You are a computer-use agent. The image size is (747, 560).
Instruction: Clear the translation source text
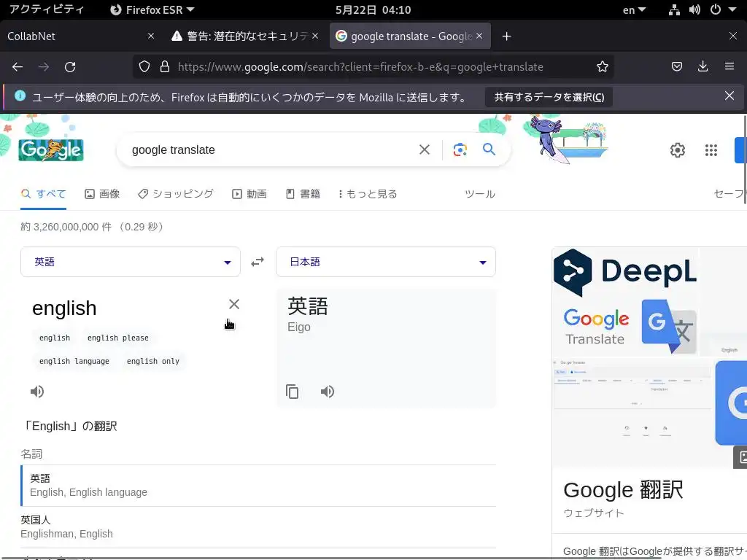[x=234, y=304]
